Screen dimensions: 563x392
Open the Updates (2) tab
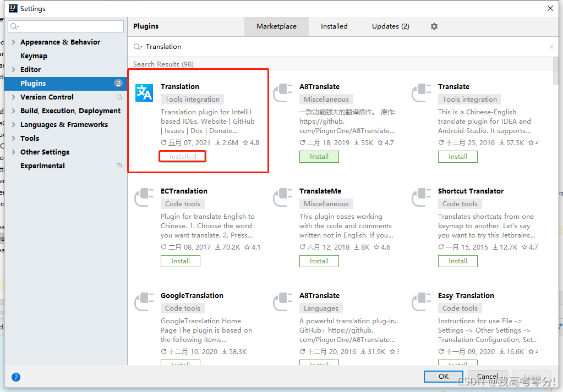pyautogui.click(x=390, y=26)
